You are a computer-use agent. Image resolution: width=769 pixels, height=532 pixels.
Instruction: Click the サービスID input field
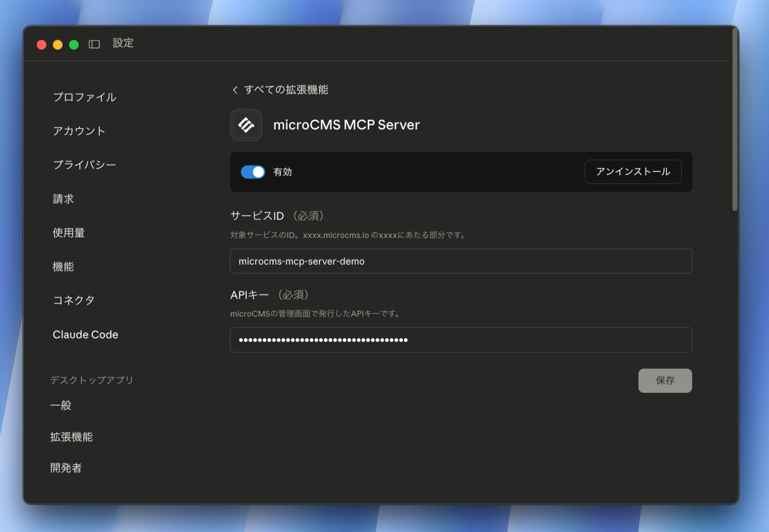click(x=461, y=262)
